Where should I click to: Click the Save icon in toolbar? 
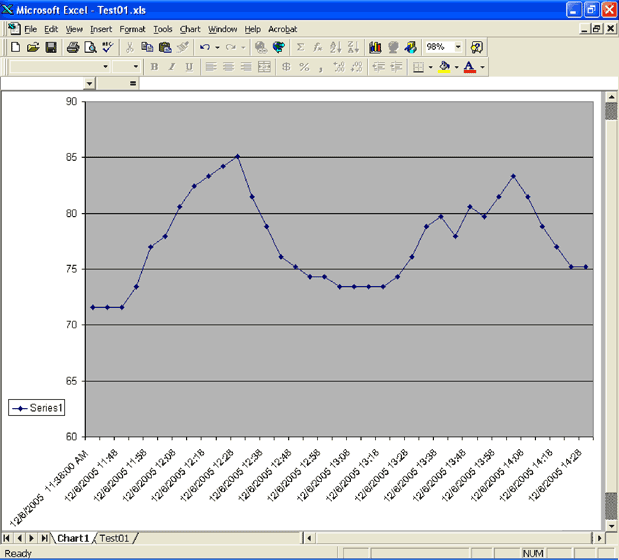50,47
